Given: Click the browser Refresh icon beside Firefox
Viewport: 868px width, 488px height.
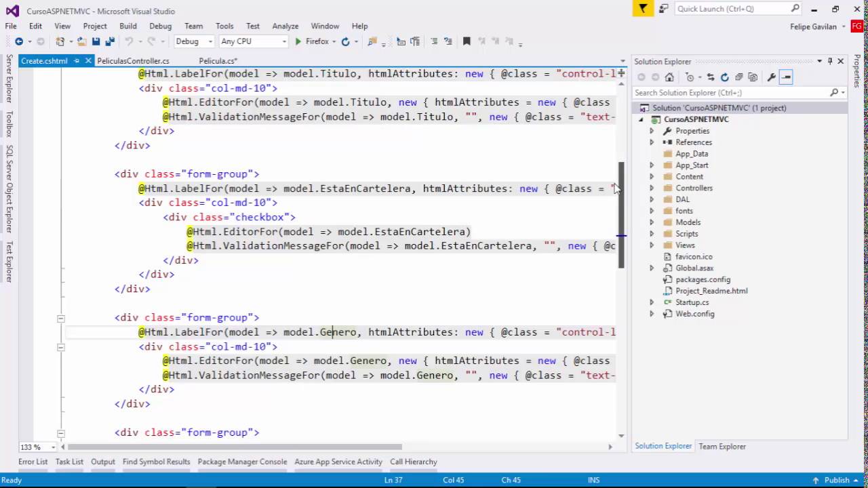Looking at the screenshot, I should (x=345, y=41).
